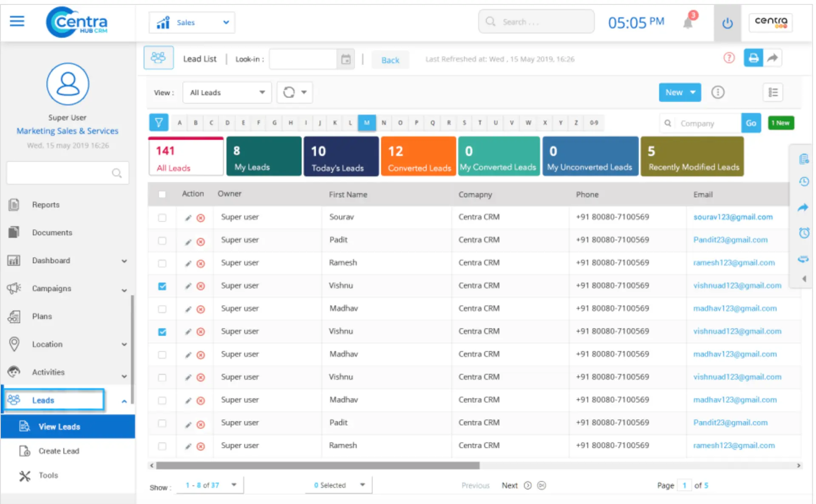The width and height of the screenshot is (816, 504).
Task: Open sourav123@gmail.com email link
Action: (733, 217)
